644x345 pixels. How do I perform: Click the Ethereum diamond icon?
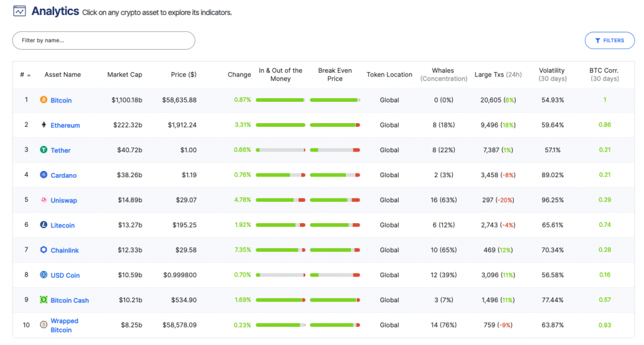click(x=43, y=124)
